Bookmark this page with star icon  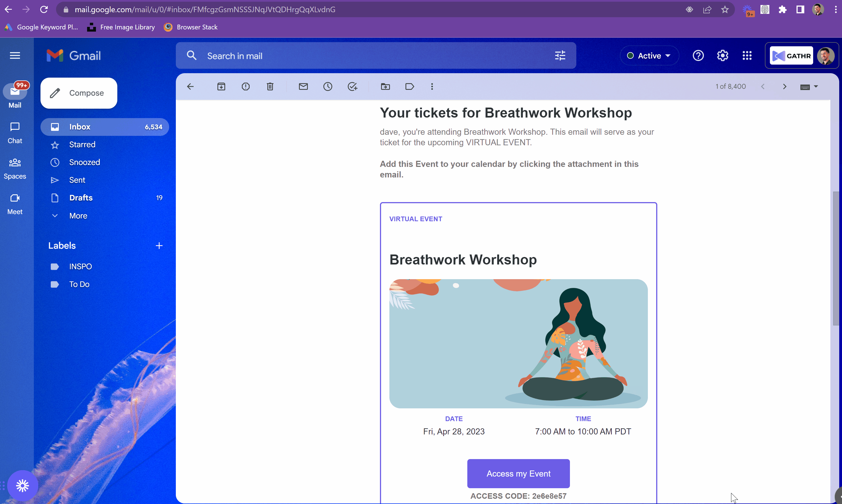(x=725, y=9)
